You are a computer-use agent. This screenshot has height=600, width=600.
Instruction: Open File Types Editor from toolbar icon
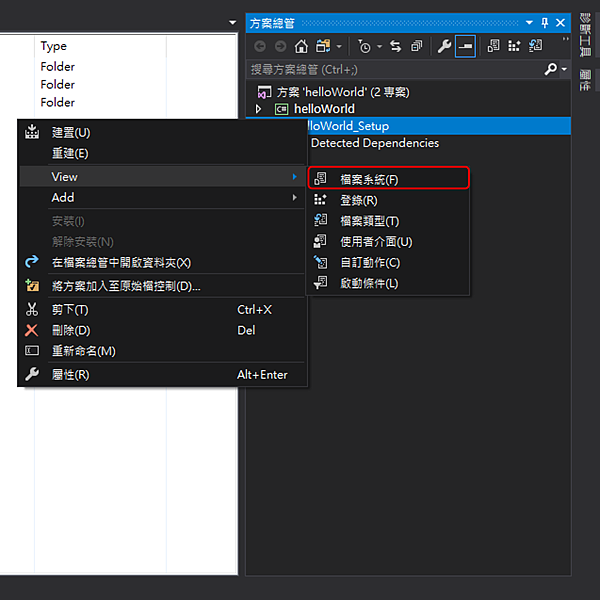pos(535,46)
